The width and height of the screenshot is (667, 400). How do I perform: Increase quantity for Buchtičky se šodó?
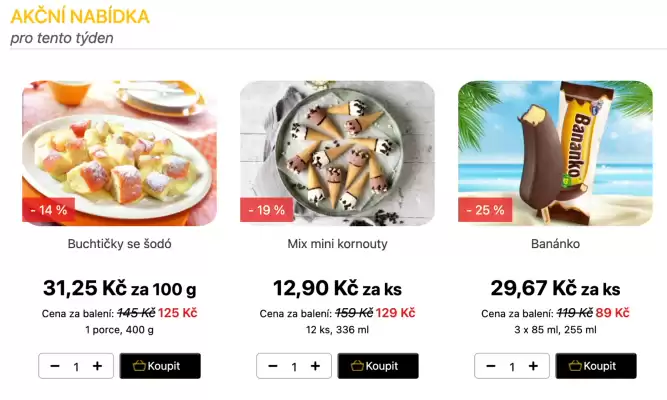click(x=97, y=366)
